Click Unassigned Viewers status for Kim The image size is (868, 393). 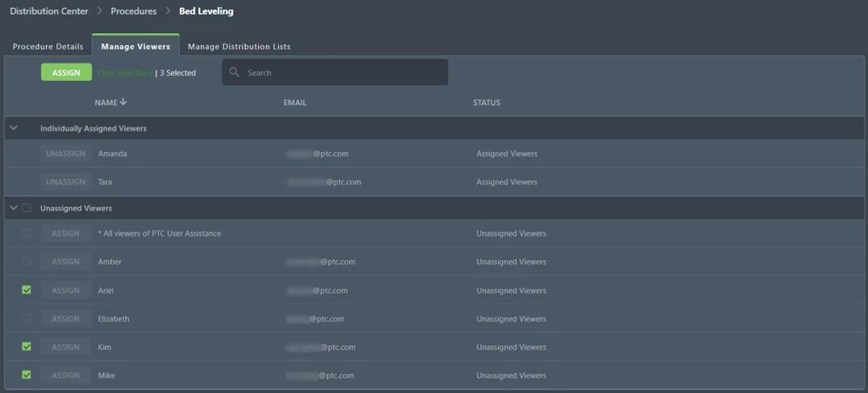pos(512,347)
